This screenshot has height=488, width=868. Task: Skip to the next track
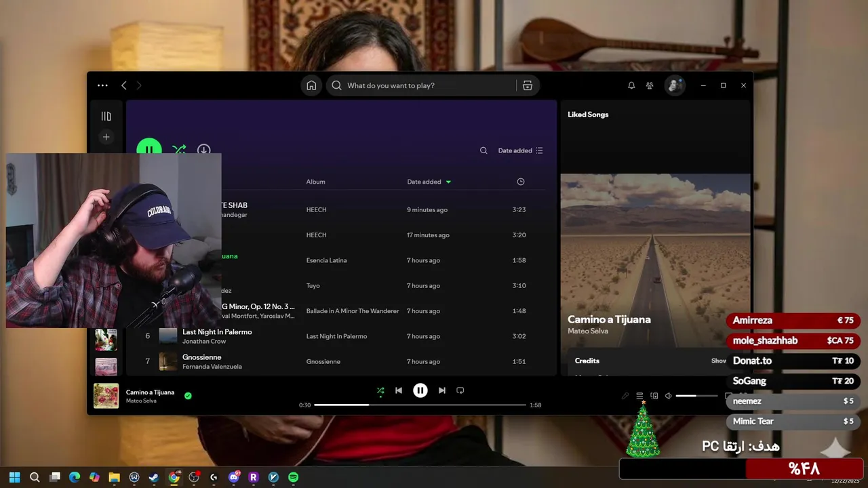(x=442, y=390)
